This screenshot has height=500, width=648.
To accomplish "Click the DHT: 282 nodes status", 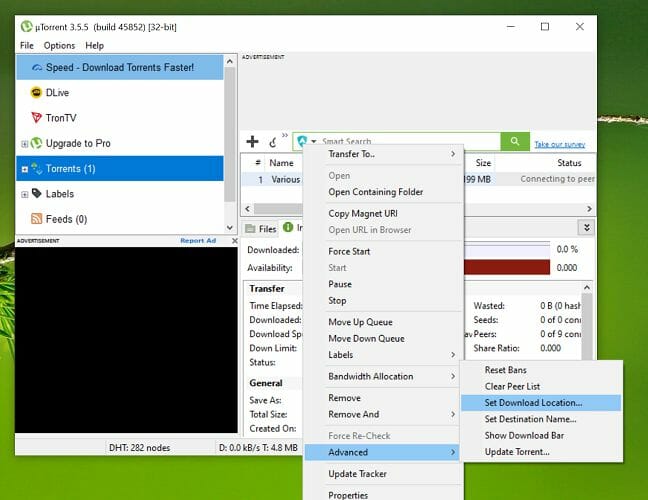I will click(x=139, y=448).
